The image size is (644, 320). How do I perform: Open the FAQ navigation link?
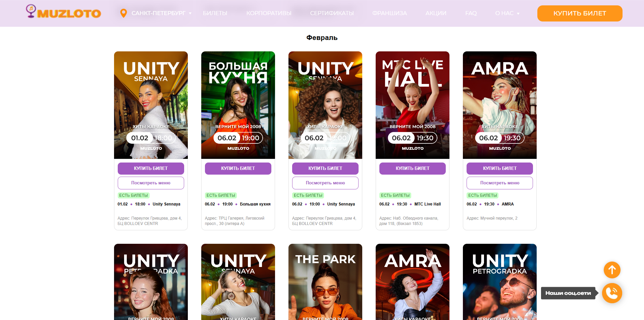point(471,13)
